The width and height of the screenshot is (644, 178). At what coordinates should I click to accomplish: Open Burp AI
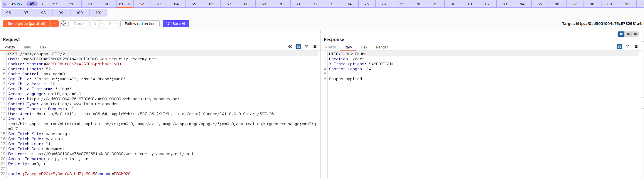[176, 23]
